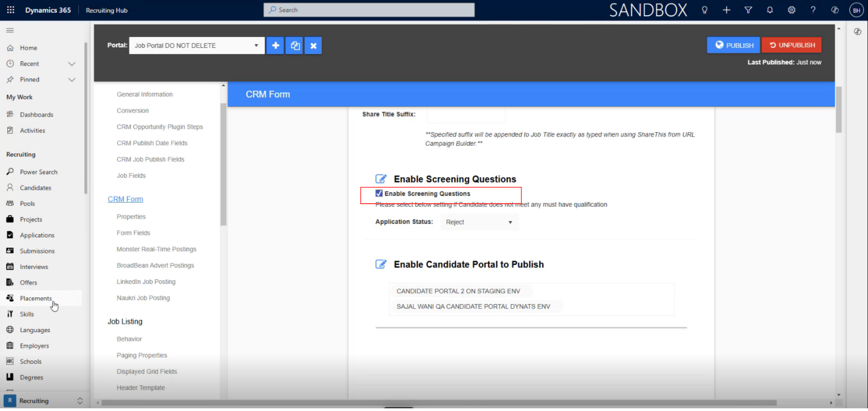This screenshot has height=411, width=868.
Task: Select General Information in settings tree
Action: [145, 94]
